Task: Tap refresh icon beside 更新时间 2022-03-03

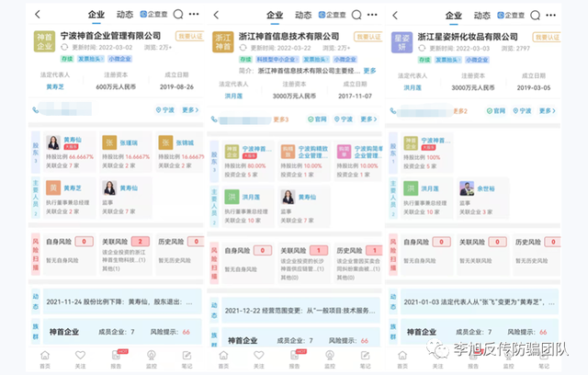Action: [422, 48]
